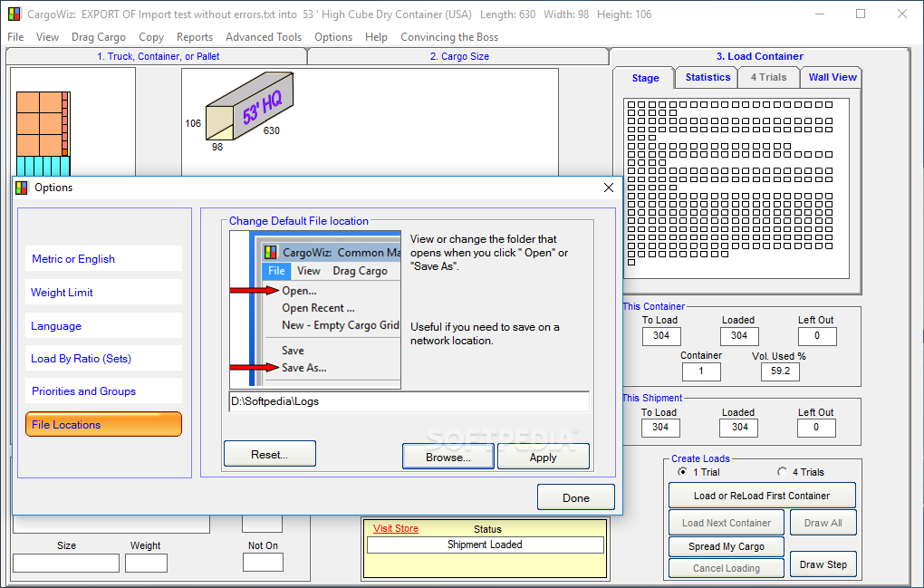924x588 pixels.
Task: Open the Copy menu
Action: pos(151,37)
